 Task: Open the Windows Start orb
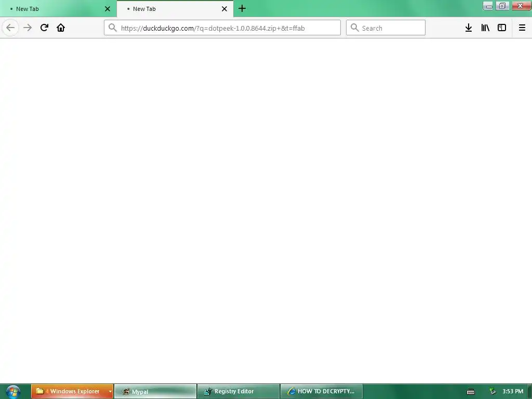tap(13, 392)
